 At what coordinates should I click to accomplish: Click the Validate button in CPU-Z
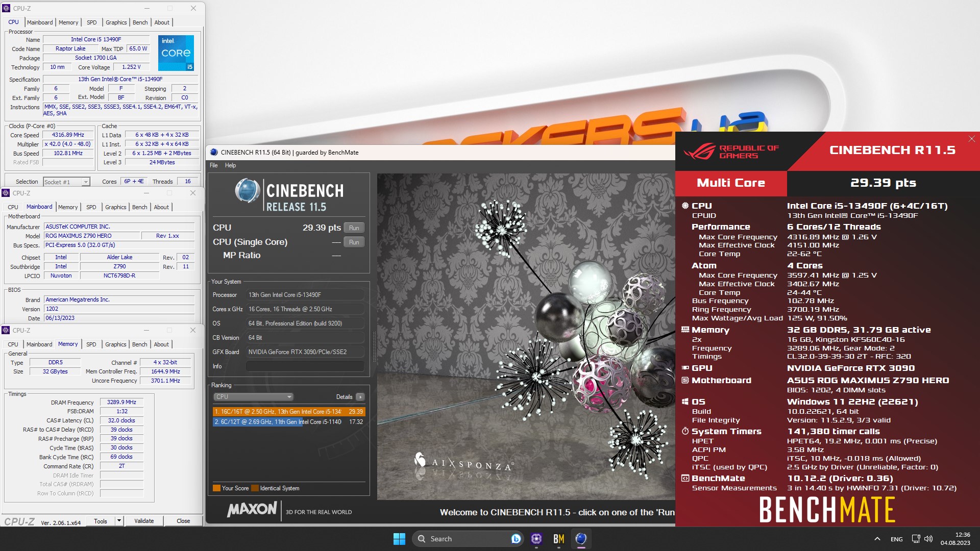click(144, 521)
